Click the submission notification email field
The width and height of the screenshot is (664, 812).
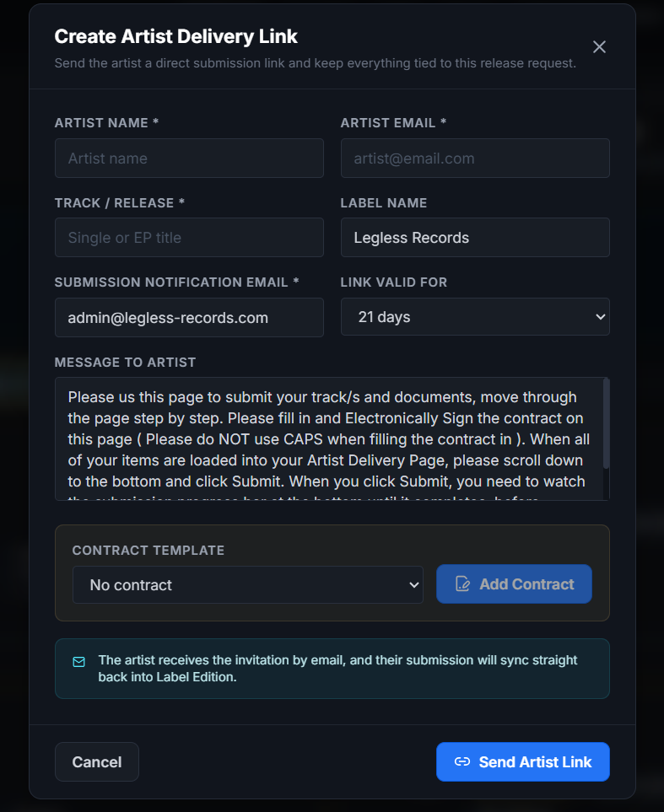(x=189, y=317)
